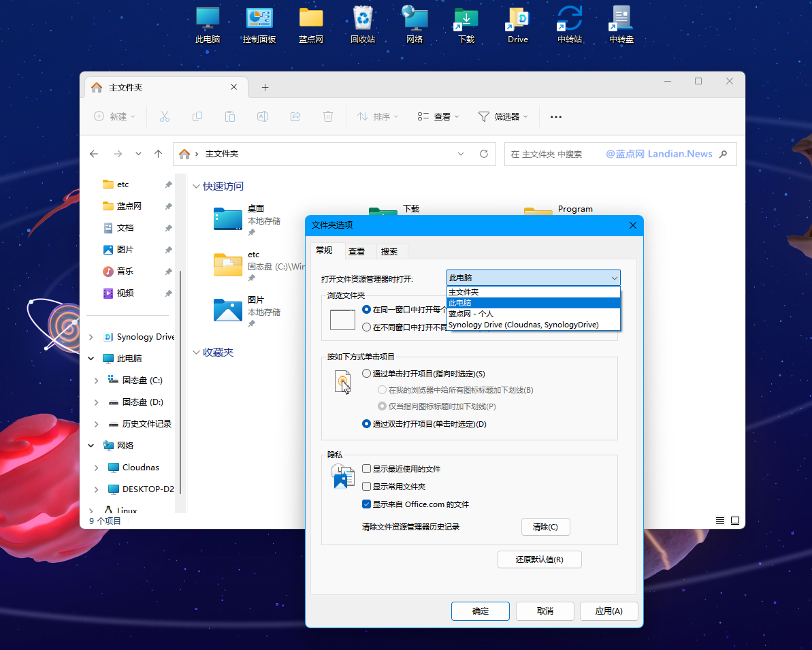The height and width of the screenshot is (650, 812).
Task: Expand 固态盘 (C:) tree node
Action: click(x=97, y=380)
